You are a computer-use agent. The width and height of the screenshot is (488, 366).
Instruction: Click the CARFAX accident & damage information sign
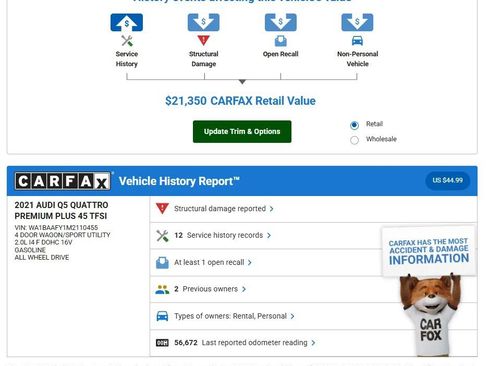429,251
